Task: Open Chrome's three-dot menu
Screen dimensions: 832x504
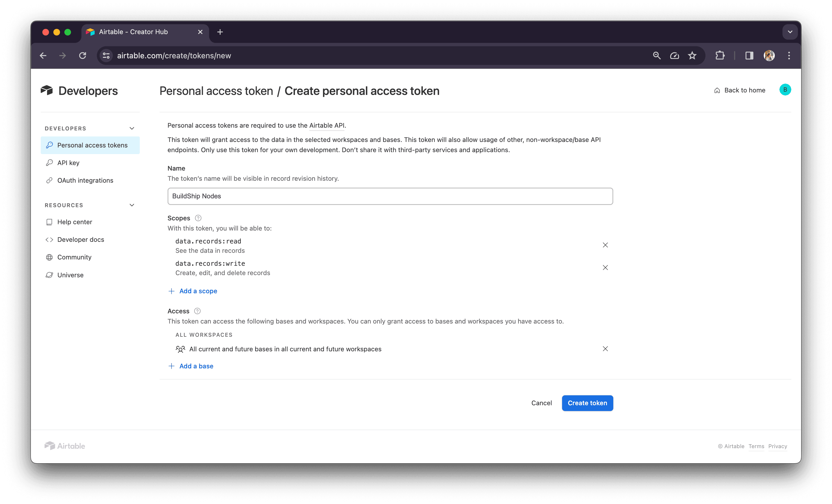Action: pos(789,55)
